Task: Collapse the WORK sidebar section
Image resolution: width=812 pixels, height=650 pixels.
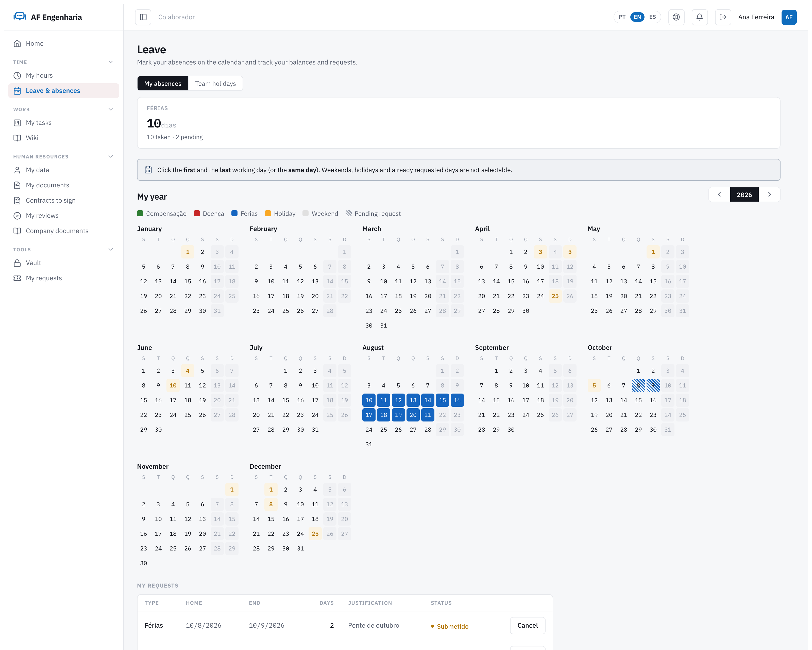Action: tap(111, 109)
